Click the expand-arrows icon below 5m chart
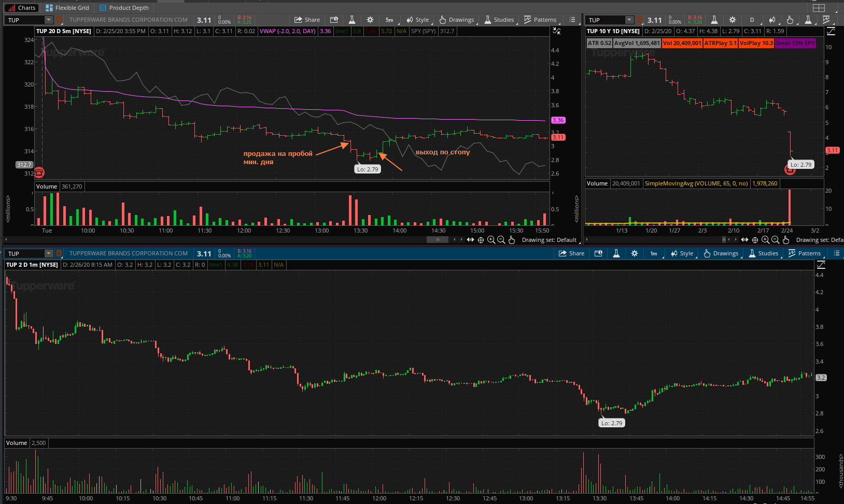Viewport: 844px width, 504px height. 470,240
